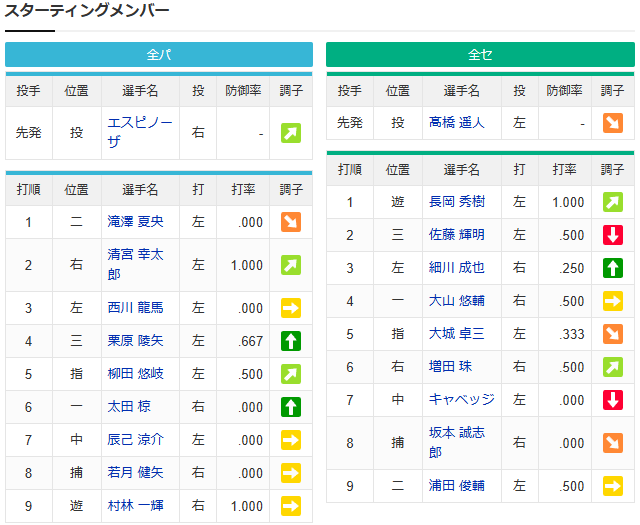The image size is (640, 525).
Task: Open player page for 髙橋 遥人
Action: 456,122
